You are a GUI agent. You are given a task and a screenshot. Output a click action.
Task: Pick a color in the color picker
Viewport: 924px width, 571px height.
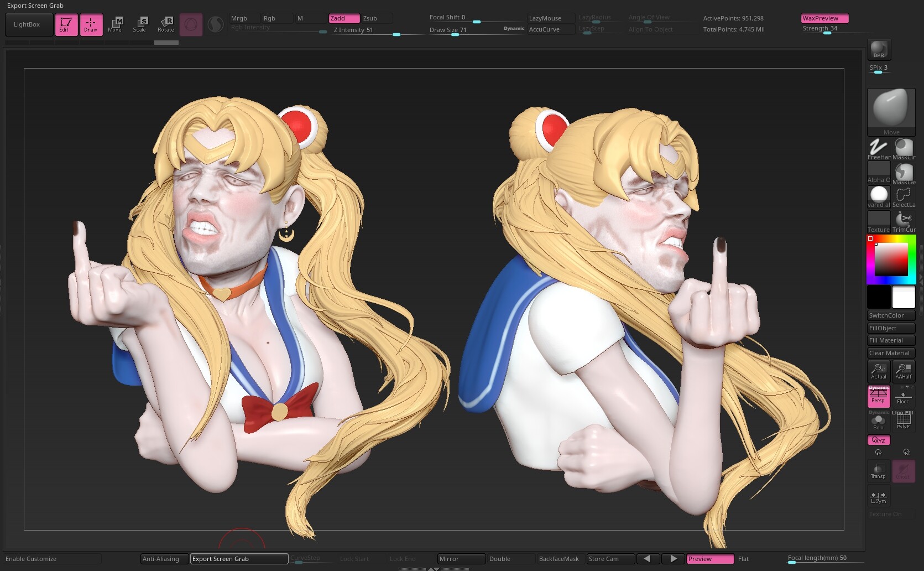pos(891,259)
